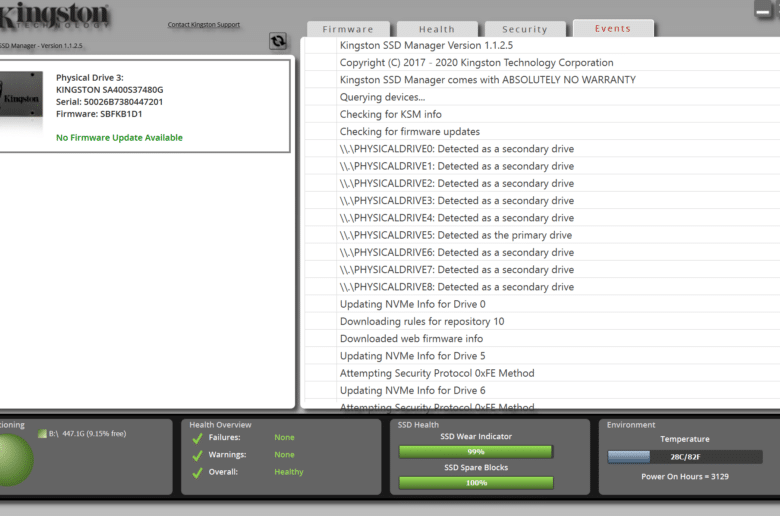Image resolution: width=780 pixels, height=516 pixels.
Task: Select 'Updating NVMe Info for Drive 5' row
Action: tap(542, 356)
